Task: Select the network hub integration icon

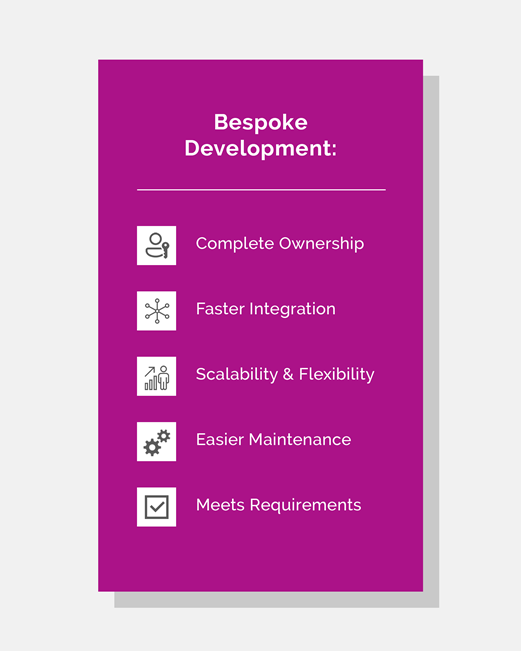Action: click(157, 311)
